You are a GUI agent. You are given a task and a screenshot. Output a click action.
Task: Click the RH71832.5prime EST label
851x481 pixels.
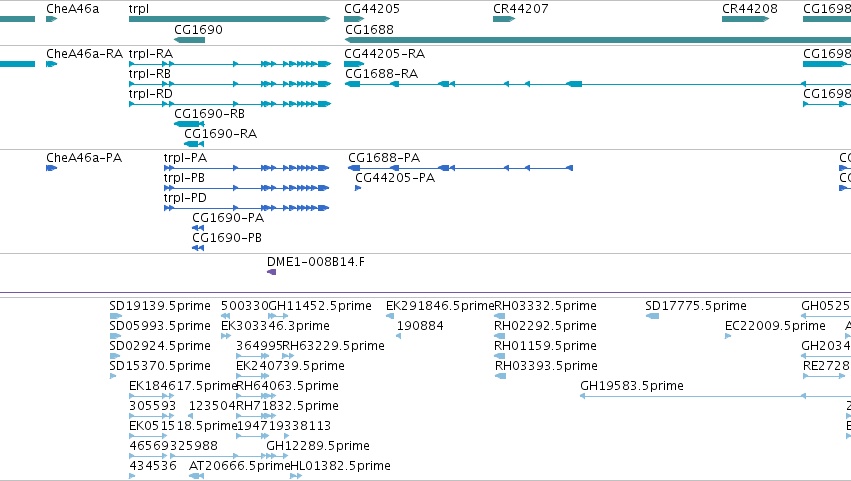coord(288,406)
